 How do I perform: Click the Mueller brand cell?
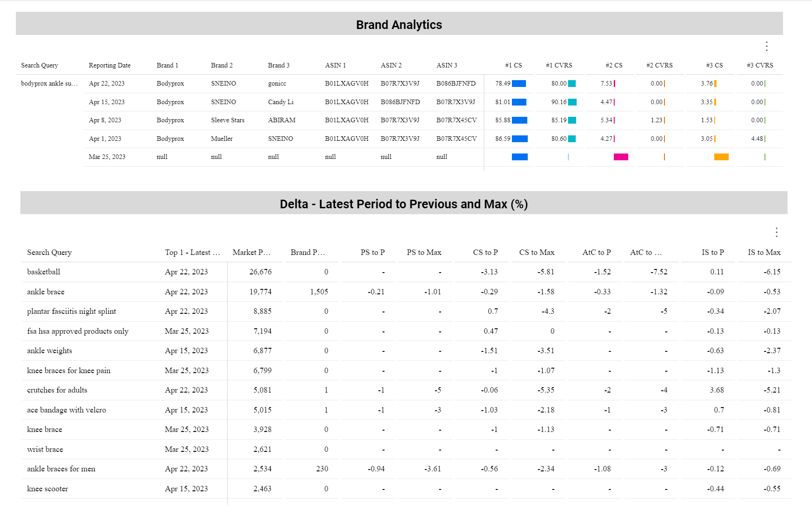tap(222, 139)
